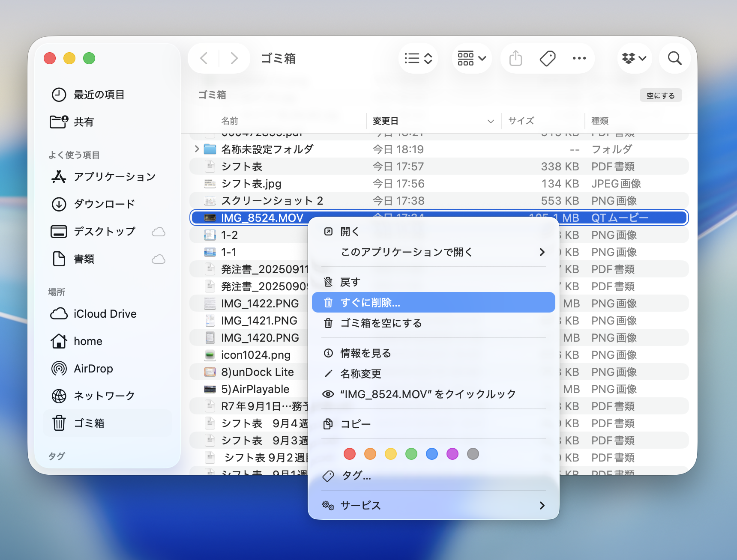Click the ゴミ箱 path bar label

click(x=212, y=95)
